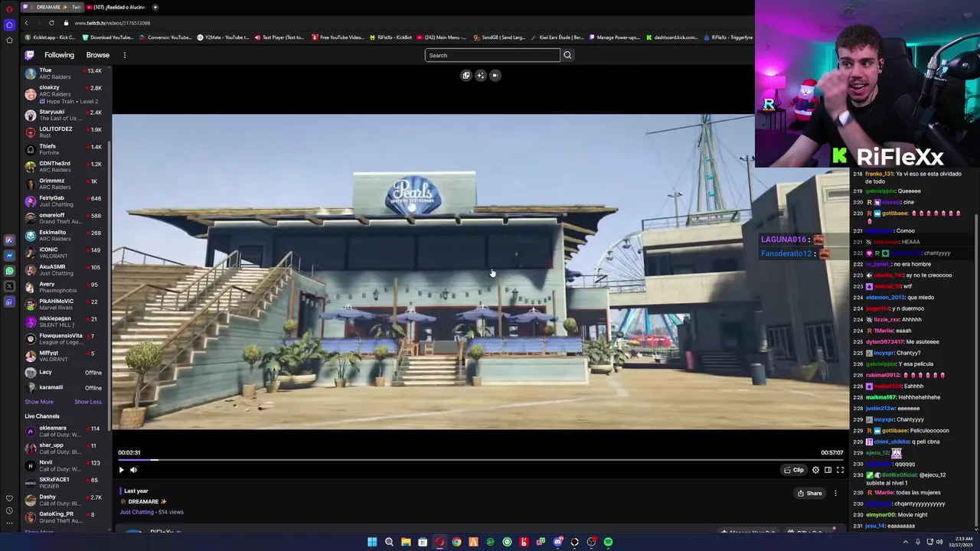Open Windows taskbar search
This screenshot has width=980, height=551.
tap(389, 542)
